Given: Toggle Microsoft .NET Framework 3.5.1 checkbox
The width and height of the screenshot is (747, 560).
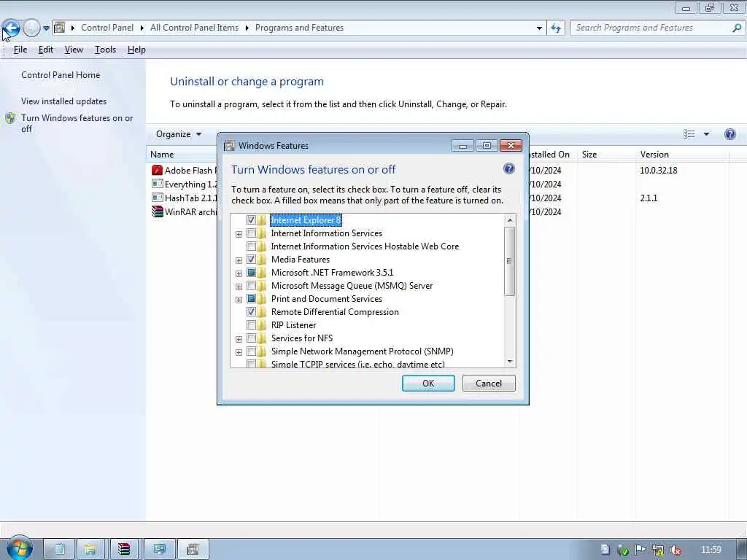Looking at the screenshot, I should [x=251, y=273].
